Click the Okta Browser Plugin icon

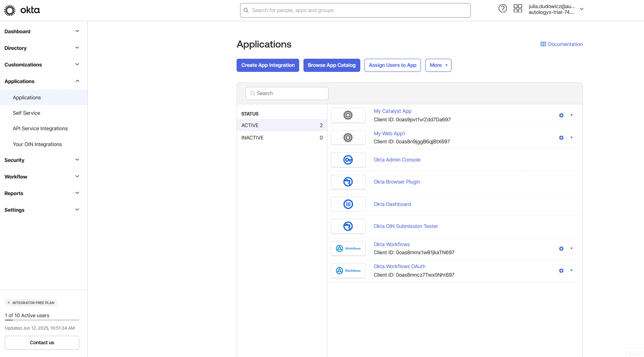348,182
